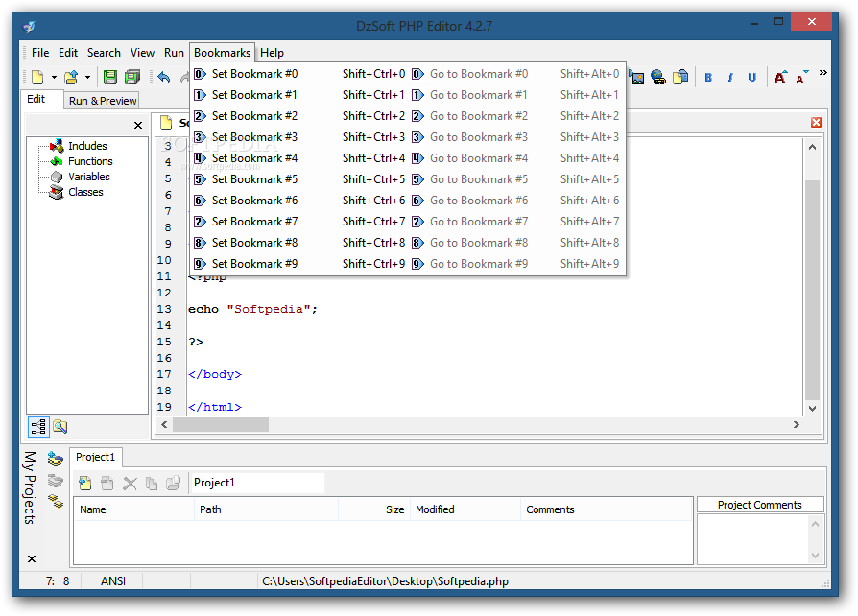The height and width of the screenshot is (616, 858).
Task: Click the Open file folder icon
Action: (x=71, y=77)
